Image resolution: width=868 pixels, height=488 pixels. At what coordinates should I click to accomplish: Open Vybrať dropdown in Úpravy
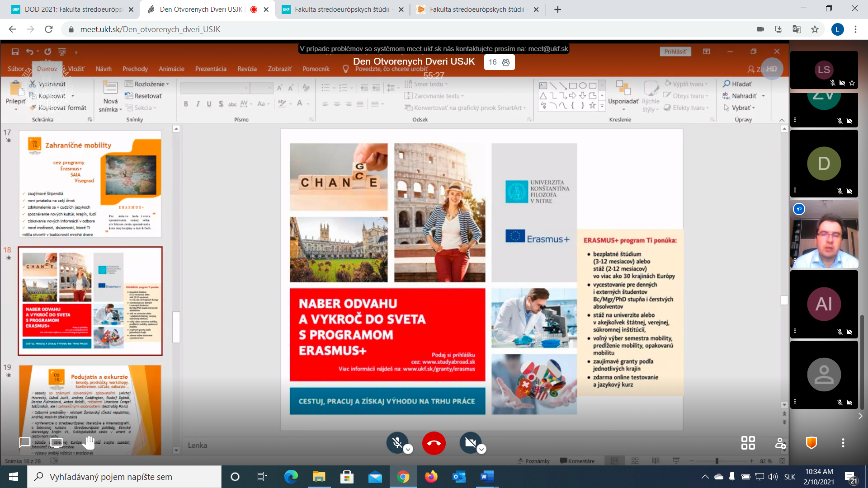coord(739,108)
